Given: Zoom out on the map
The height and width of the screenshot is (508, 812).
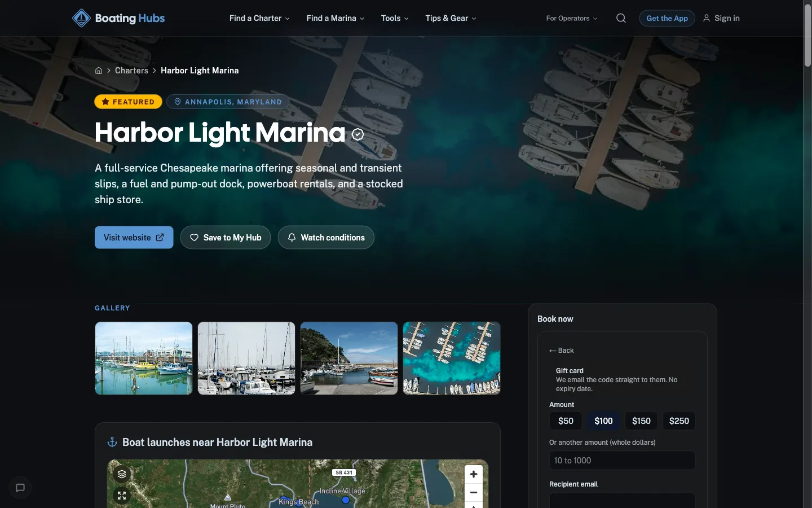Looking at the screenshot, I should pos(474,492).
